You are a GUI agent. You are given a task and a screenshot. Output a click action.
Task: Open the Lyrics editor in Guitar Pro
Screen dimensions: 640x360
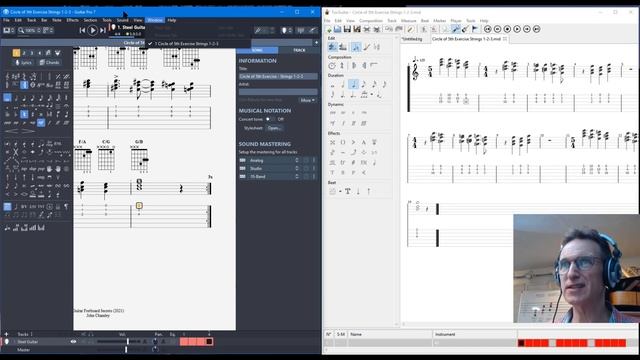point(23,62)
